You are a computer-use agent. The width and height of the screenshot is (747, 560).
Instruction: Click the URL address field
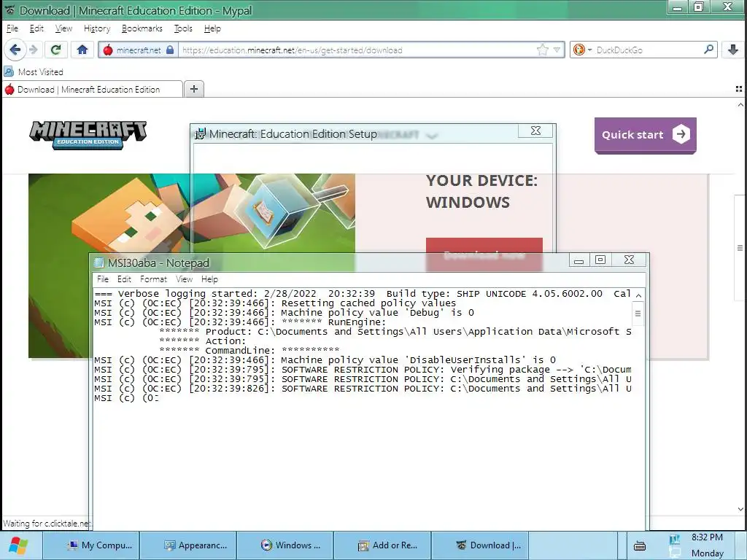click(x=357, y=50)
